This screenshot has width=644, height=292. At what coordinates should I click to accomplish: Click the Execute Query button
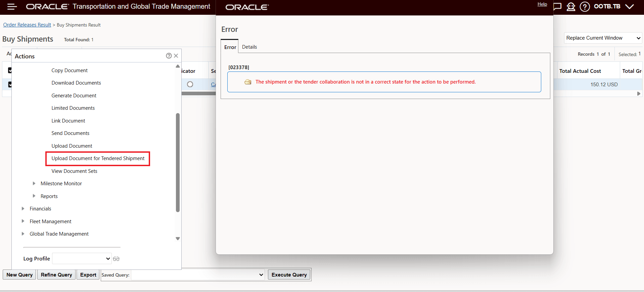point(289,275)
